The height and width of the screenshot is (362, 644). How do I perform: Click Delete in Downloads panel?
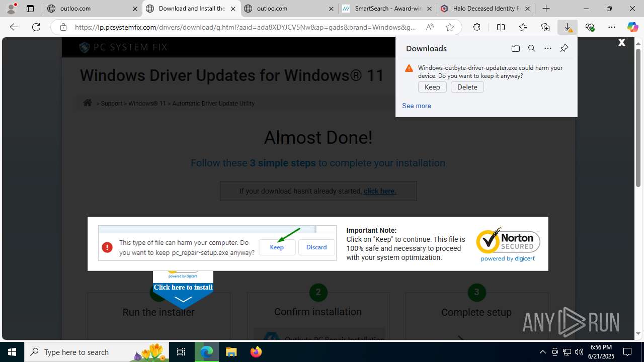[467, 87]
